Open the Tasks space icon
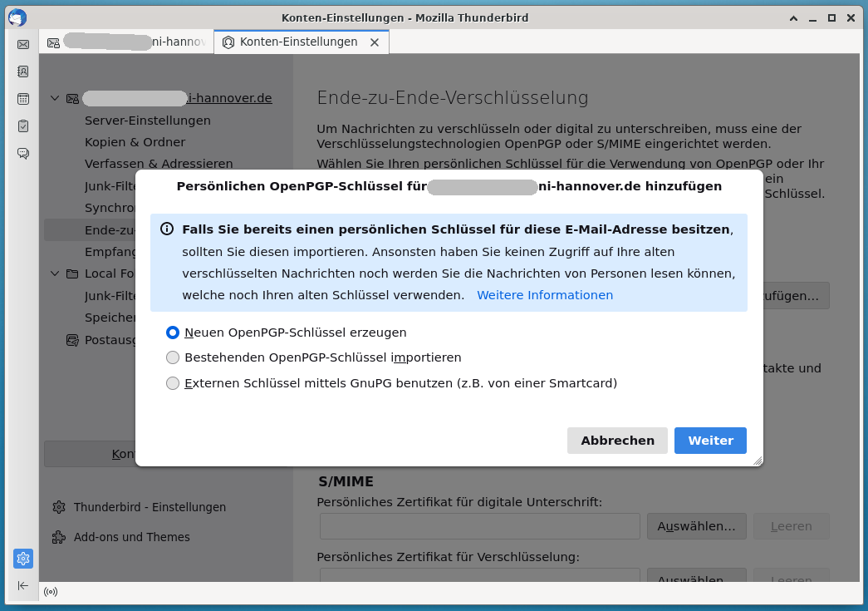The height and width of the screenshot is (611, 868). tap(23, 126)
